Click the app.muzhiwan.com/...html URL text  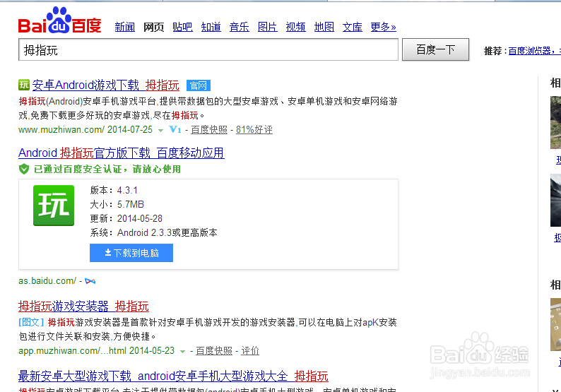point(72,350)
